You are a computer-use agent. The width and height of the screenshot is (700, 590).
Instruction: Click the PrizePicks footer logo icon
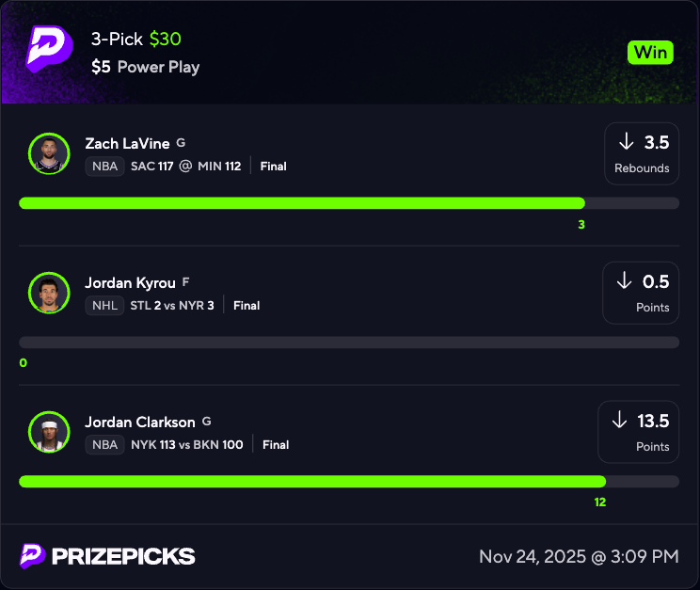tap(33, 556)
